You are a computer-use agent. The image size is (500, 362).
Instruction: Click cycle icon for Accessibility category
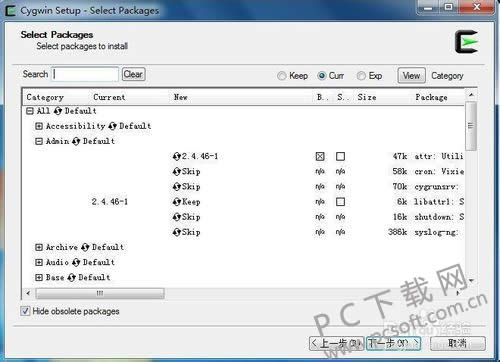coord(112,126)
